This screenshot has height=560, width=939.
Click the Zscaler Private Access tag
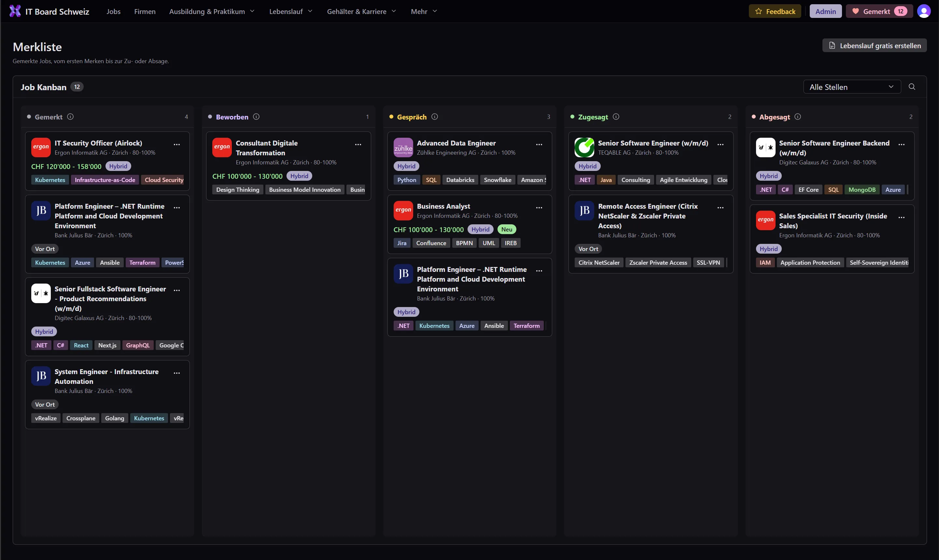click(658, 263)
